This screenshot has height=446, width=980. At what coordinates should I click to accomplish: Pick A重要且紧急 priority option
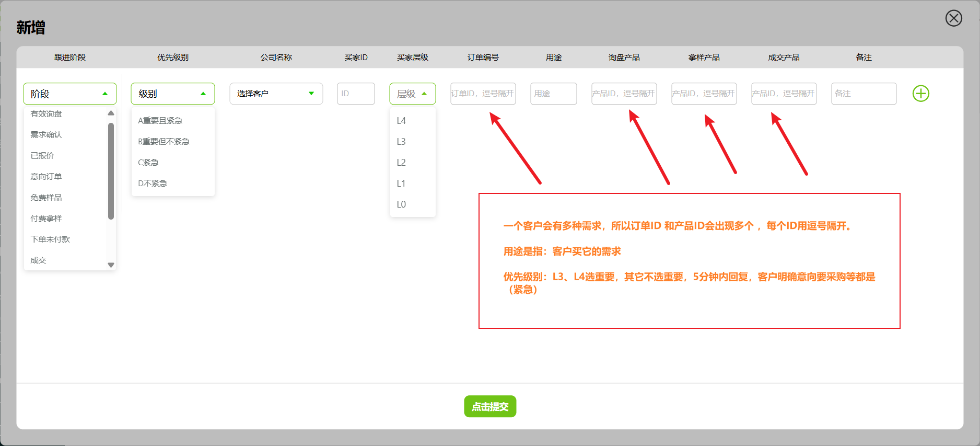tap(160, 121)
